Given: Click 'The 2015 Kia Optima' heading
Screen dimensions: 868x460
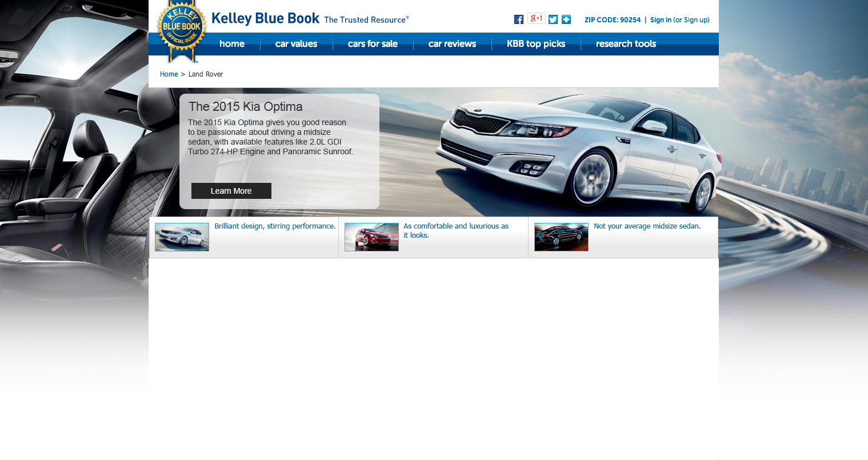Looking at the screenshot, I should [x=246, y=107].
